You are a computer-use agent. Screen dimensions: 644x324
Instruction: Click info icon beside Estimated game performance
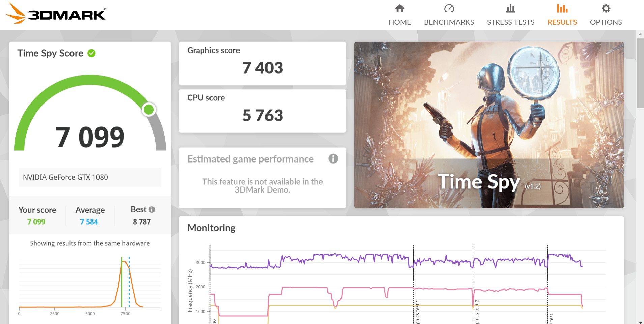333,158
